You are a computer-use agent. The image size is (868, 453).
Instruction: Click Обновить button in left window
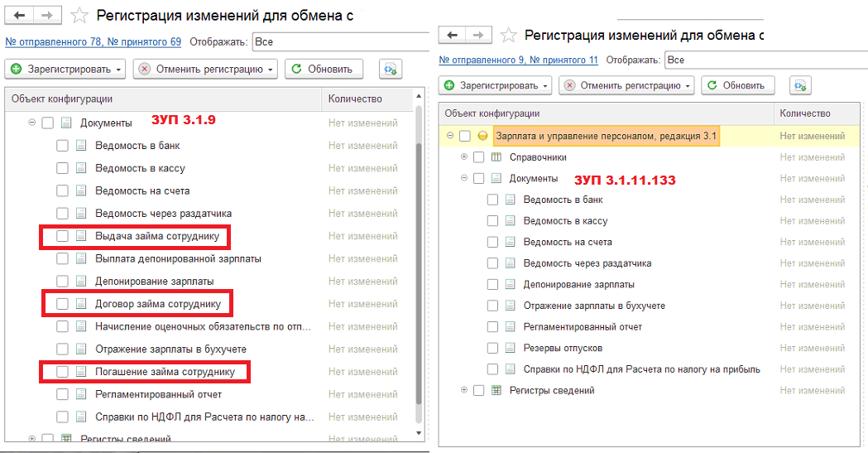(x=324, y=70)
